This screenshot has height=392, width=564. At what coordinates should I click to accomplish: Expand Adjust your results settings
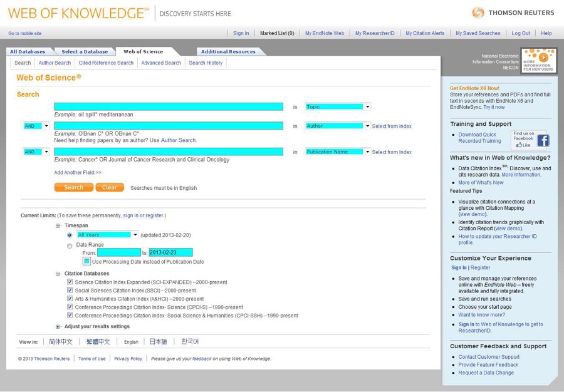click(58, 327)
